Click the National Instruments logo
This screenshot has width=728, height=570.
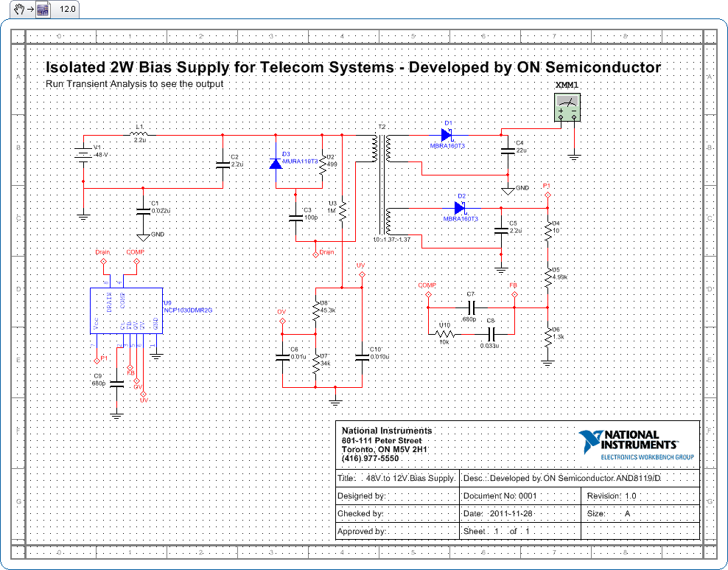click(636, 445)
